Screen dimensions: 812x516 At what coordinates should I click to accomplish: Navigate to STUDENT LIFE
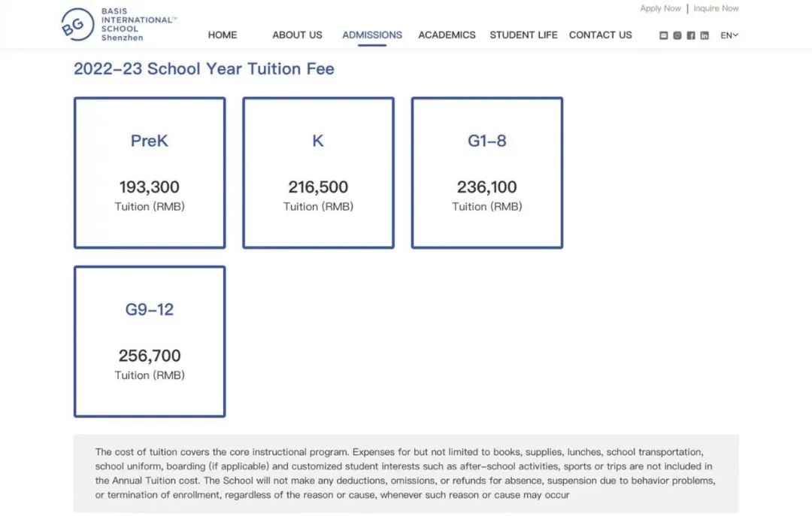(523, 35)
